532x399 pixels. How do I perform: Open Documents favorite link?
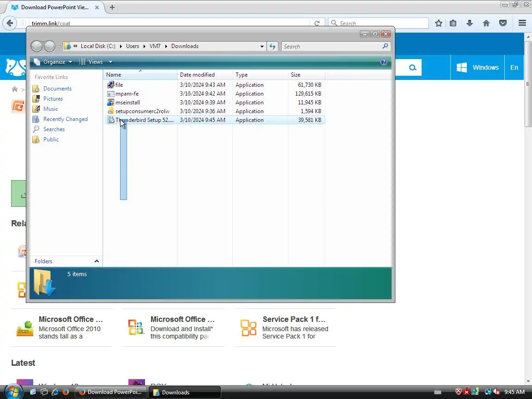57,89
